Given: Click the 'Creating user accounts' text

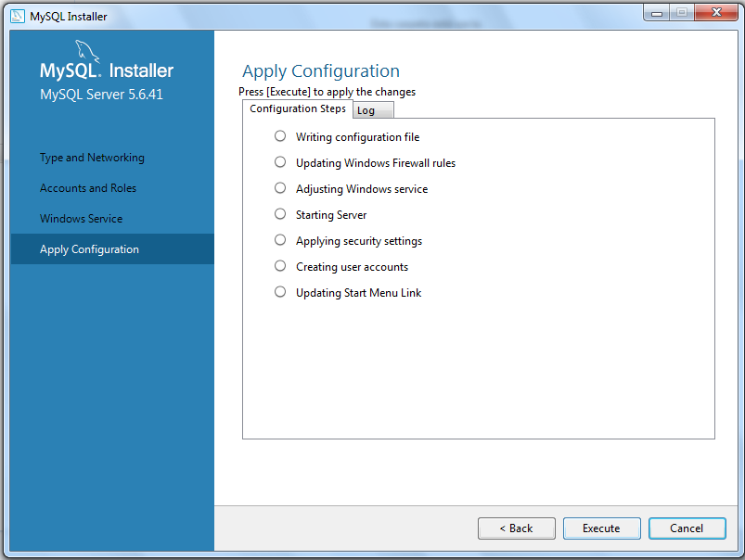Looking at the screenshot, I should point(352,267).
